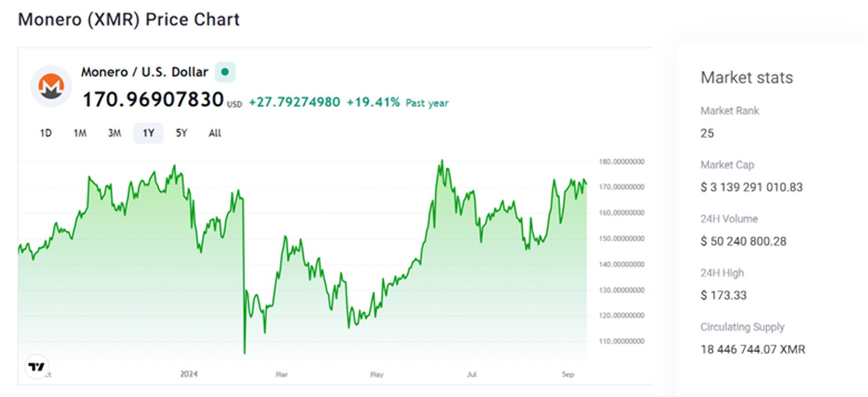Viewport: 868px width, 397px height.
Task: Select the 1Y time range
Action: pos(148,133)
